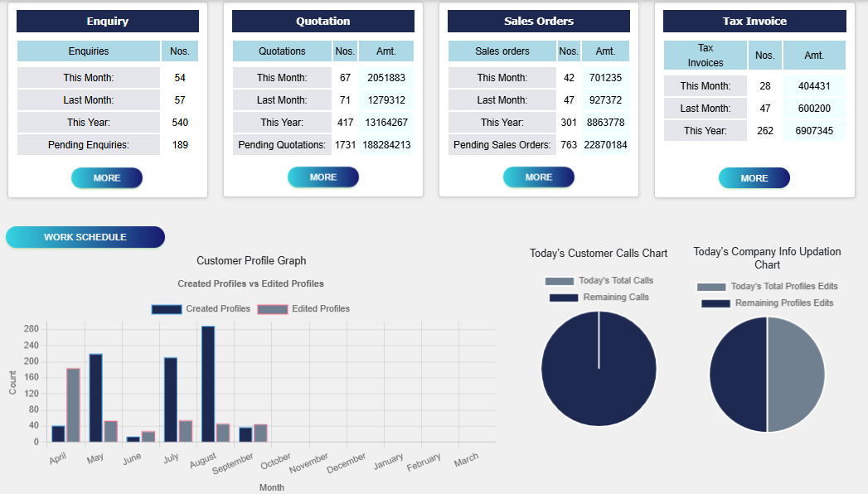Toggle Remaining Calls legend entry
Image resolution: width=868 pixels, height=494 pixels.
pyautogui.click(x=599, y=298)
